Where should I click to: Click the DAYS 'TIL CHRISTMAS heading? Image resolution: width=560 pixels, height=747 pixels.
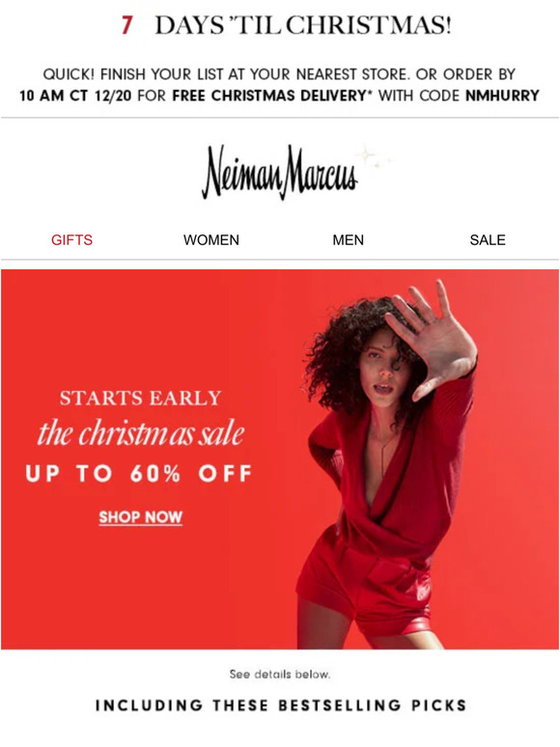(x=302, y=25)
